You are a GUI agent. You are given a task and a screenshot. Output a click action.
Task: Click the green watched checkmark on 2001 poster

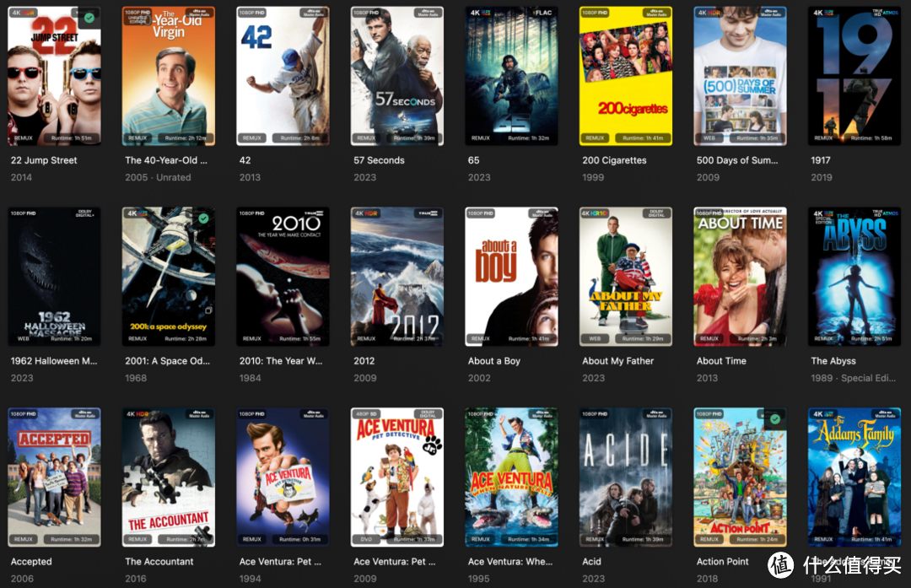[203, 218]
